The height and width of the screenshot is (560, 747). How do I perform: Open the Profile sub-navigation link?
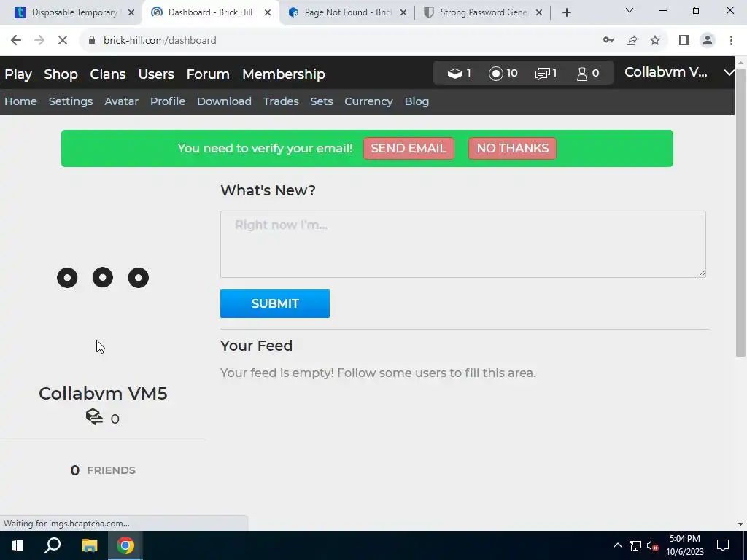pyautogui.click(x=168, y=101)
